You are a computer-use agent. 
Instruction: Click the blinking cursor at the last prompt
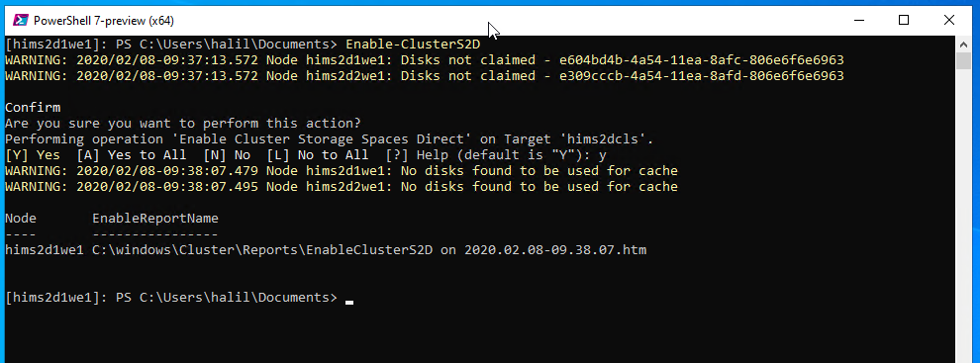[x=349, y=302]
